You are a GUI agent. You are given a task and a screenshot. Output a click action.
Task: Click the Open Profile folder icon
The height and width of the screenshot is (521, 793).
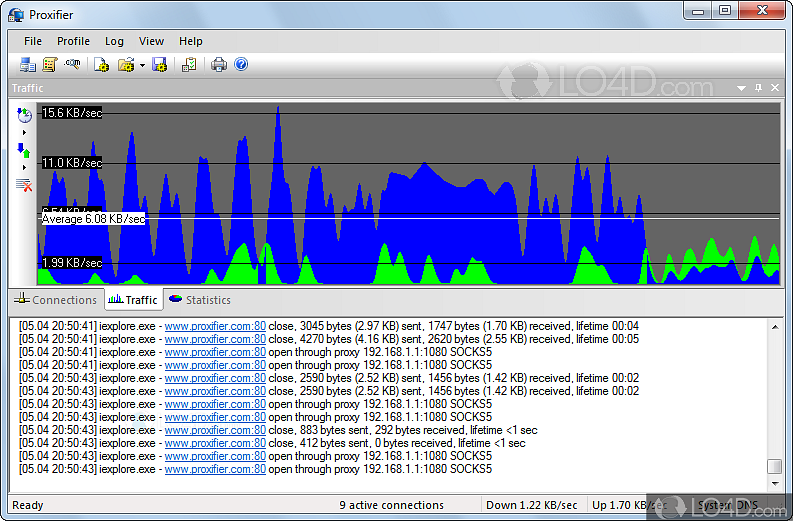[125, 65]
